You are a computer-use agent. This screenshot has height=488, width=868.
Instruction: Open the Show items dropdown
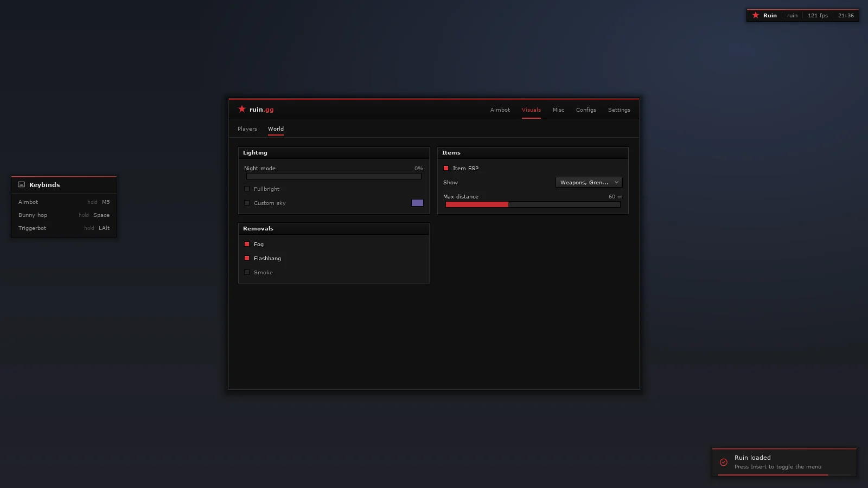(x=589, y=182)
